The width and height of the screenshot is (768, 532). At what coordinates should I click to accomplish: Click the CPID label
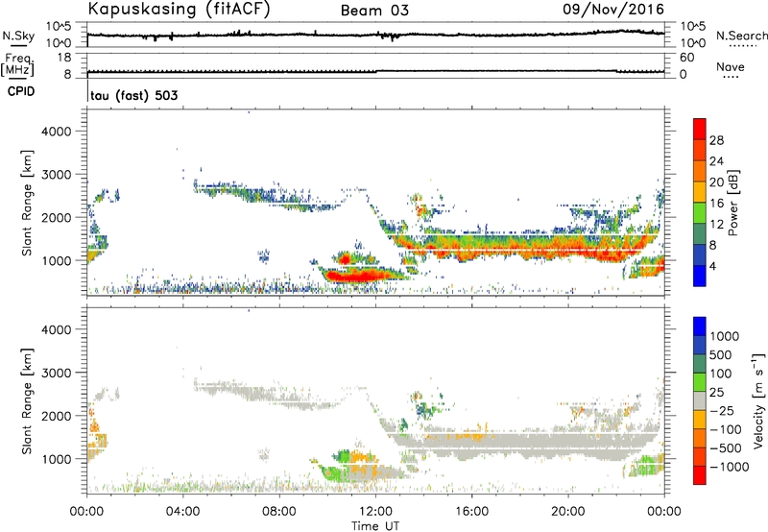click(x=21, y=91)
